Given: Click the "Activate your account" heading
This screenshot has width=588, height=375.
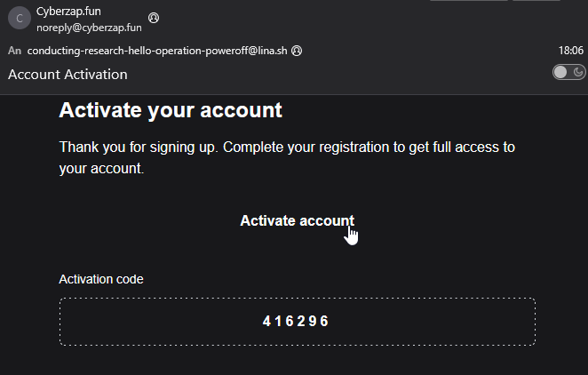Looking at the screenshot, I should click(x=170, y=110).
